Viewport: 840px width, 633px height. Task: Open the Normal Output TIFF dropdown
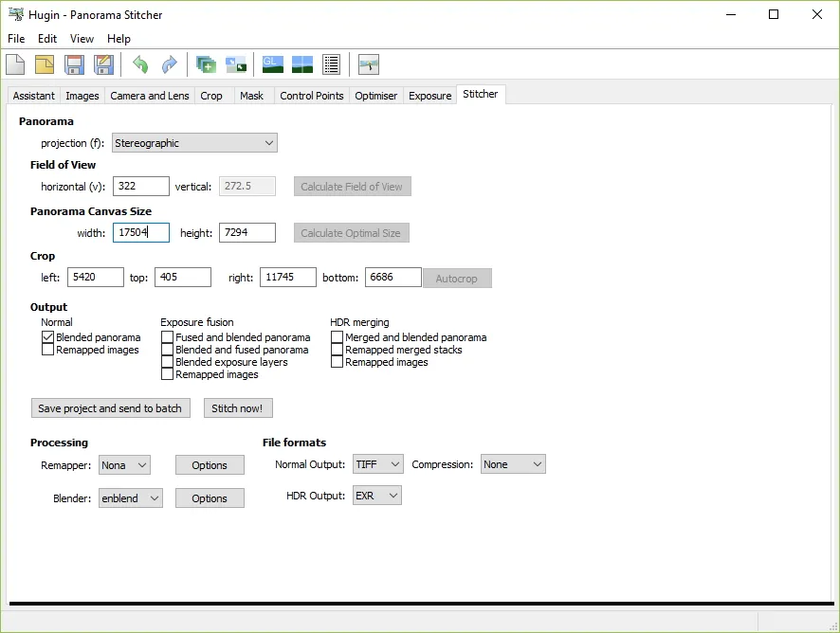(x=377, y=464)
